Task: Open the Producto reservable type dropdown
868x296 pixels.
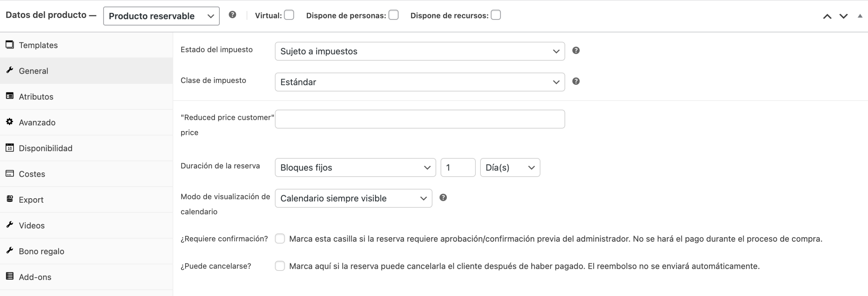Action: [x=161, y=16]
